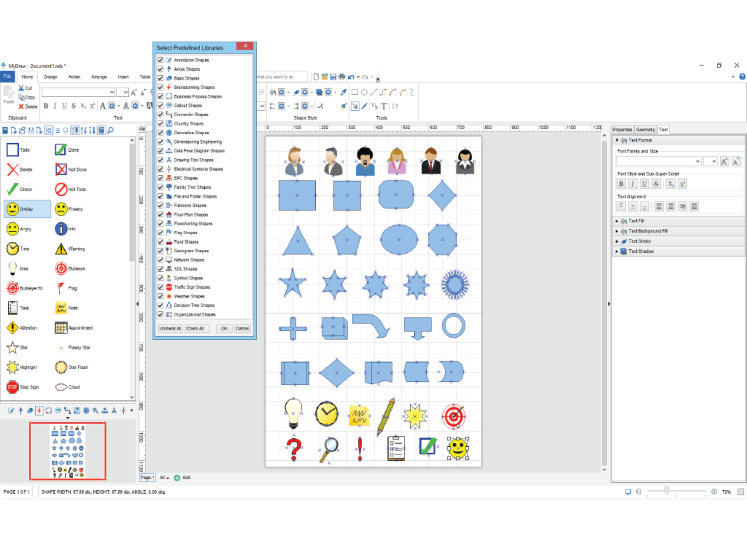Uncheck the Network Shapes library
The image size is (747, 560).
[x=161, y=260]
